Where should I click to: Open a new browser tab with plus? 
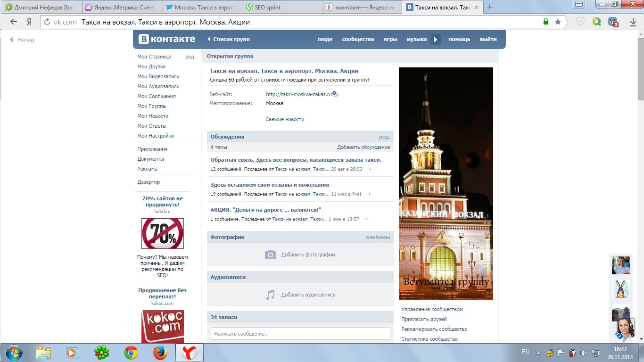click(x=490, y=7)
